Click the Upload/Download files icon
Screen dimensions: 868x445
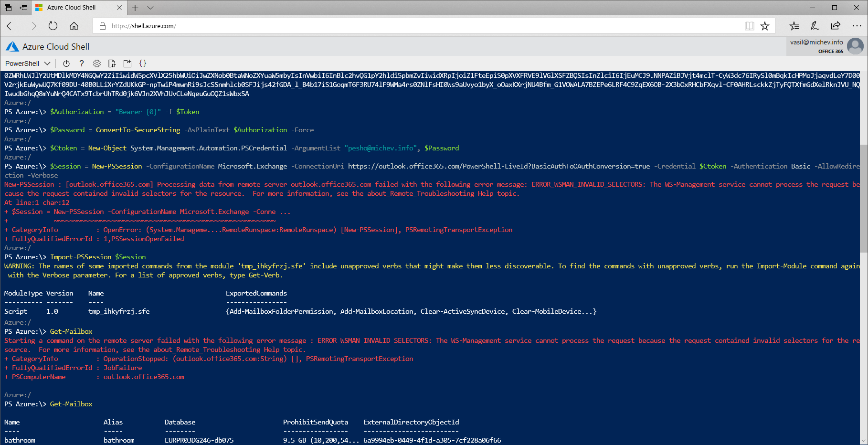click(112, 64)
